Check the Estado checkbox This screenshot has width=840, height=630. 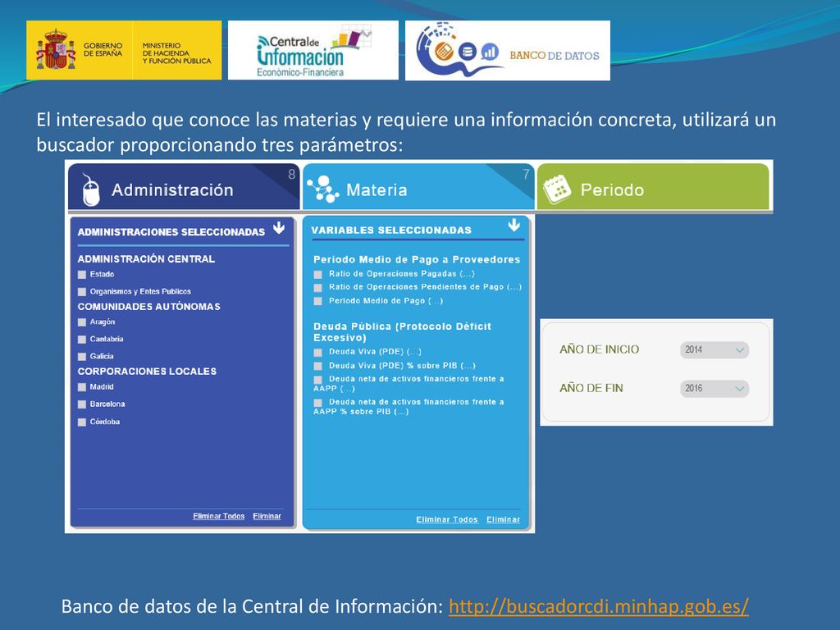click(82, 275)
